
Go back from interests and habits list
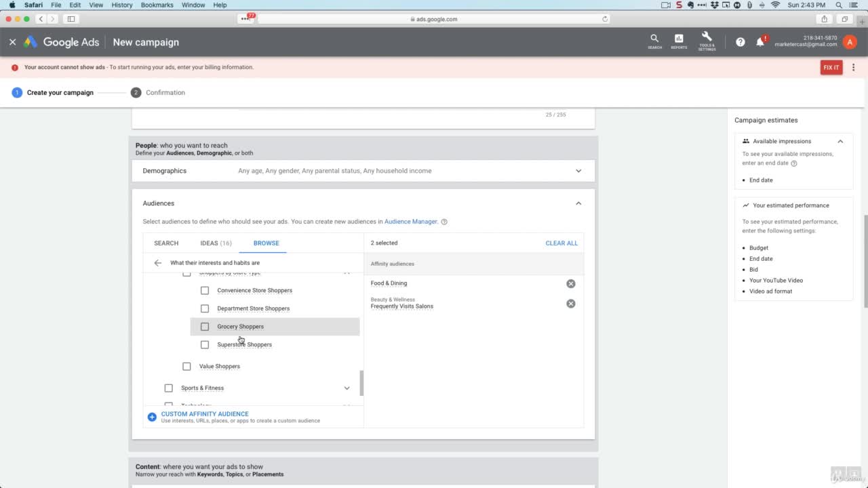click(x=157, y=263)
